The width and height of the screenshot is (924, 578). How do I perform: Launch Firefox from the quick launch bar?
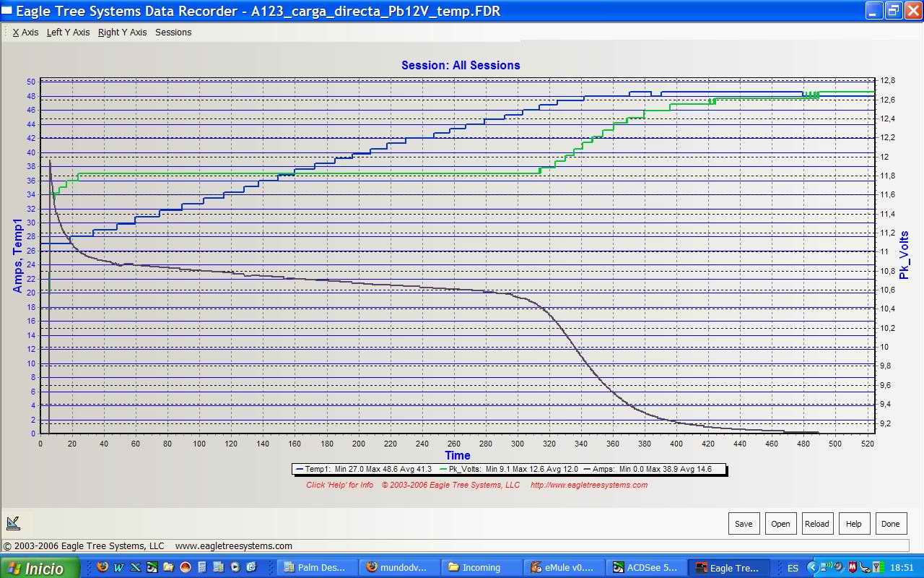(102, 567)
